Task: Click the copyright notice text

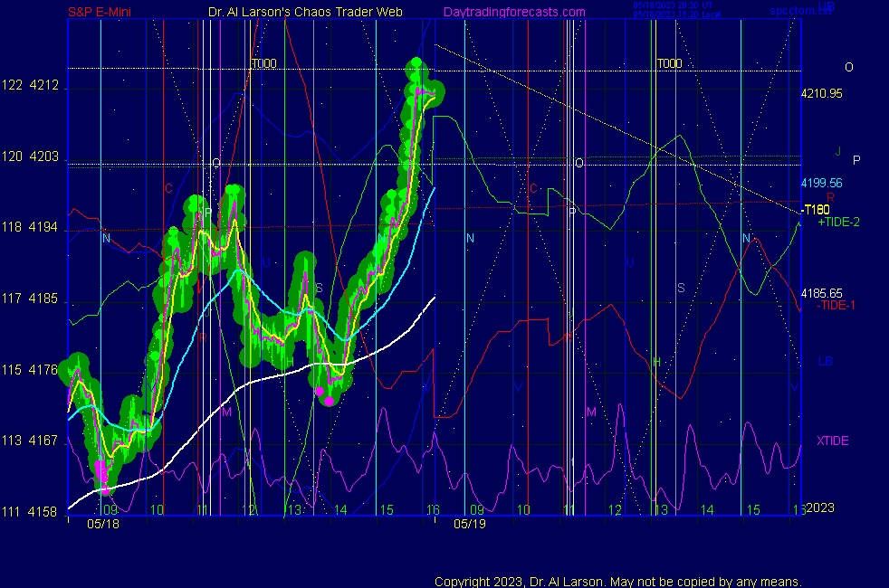Action: (x=618, y=582)
